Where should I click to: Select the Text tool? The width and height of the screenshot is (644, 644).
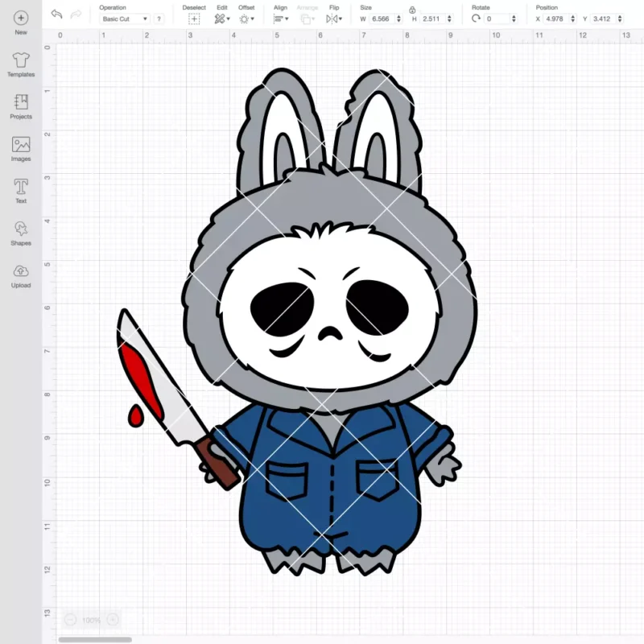[21, 191]
